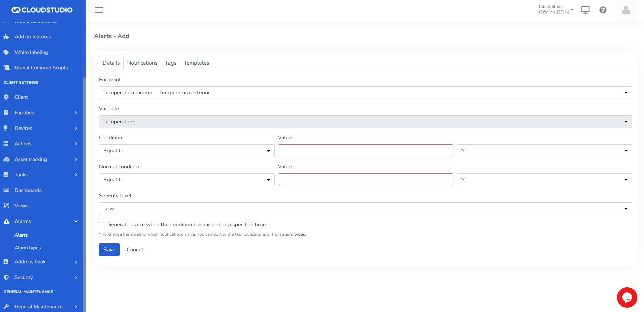Image resolution: width=644 pixels, height=312 pixels.
Task: Click the White labeling tag icon
Action: pos(6,52)
